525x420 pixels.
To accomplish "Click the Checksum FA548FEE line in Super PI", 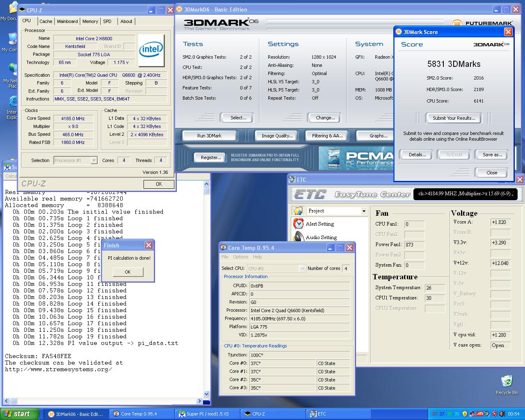I will tap(38, 356).
